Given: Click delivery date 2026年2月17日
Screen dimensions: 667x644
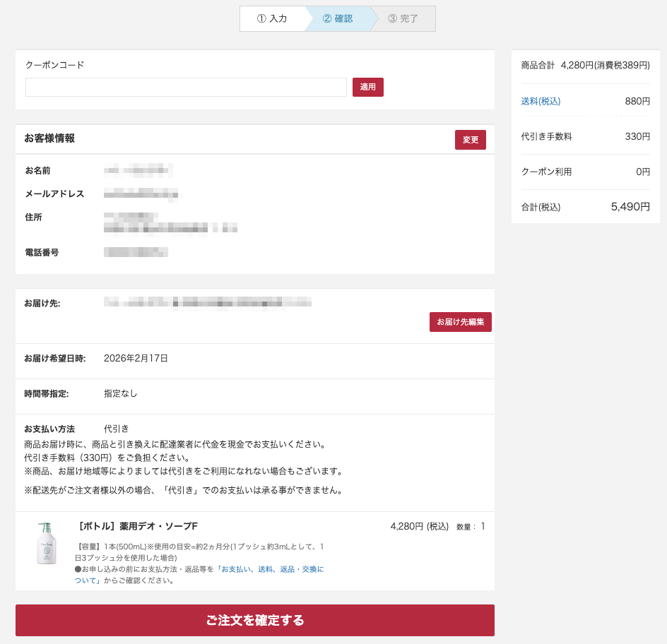Looking at the screenshot, I should [136, 358].
